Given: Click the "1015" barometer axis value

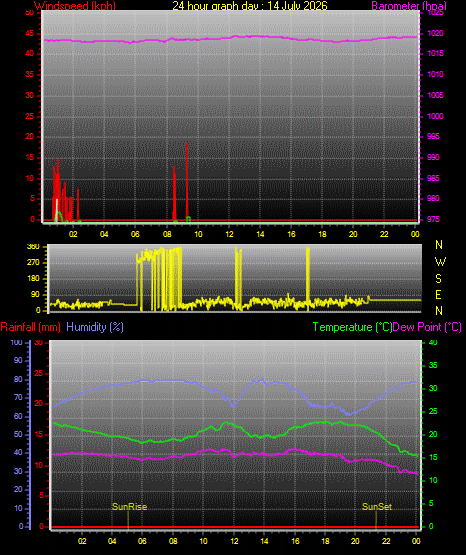Looking at the screenshot, I should click(436, 53).
